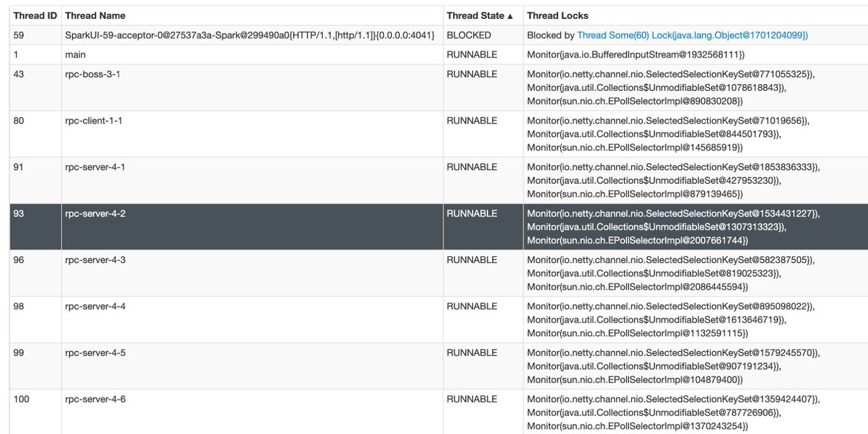Click the thread ID 43 cell

click(19, 75)
